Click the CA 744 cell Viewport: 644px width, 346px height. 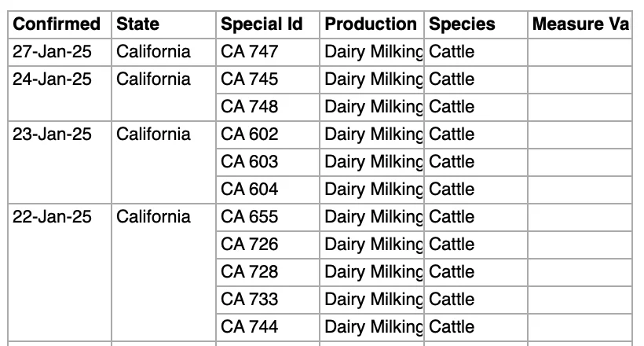268,327
